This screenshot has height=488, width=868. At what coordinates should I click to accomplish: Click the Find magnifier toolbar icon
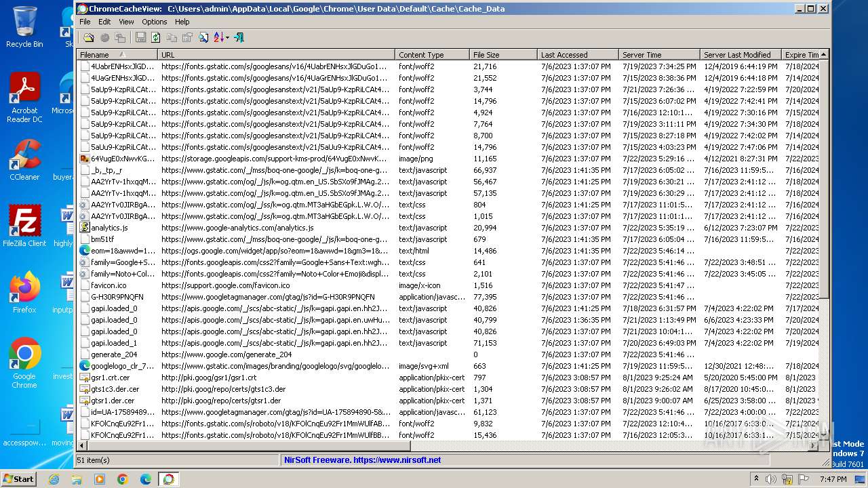point(203,37)
